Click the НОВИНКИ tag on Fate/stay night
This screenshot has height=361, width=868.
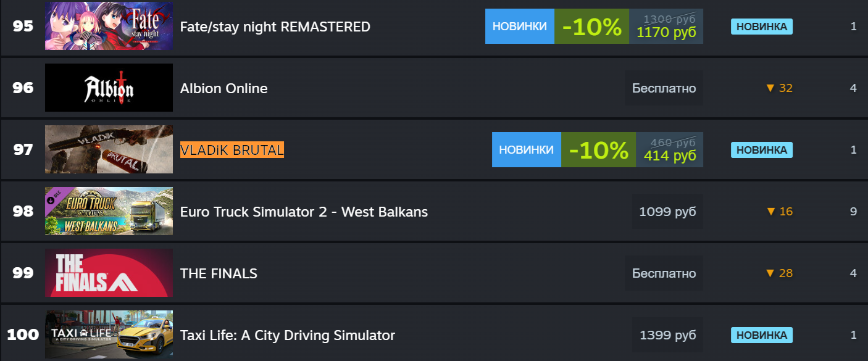click(x=520, y=27)
